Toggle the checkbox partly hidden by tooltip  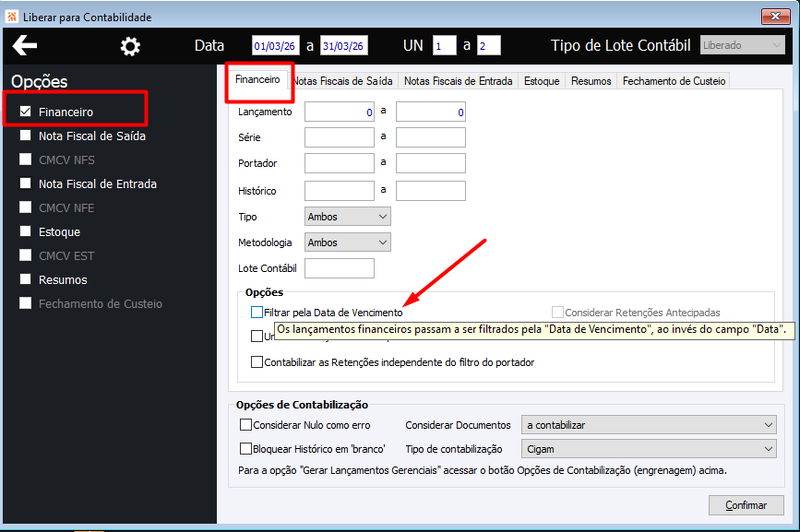coord(257,336)
